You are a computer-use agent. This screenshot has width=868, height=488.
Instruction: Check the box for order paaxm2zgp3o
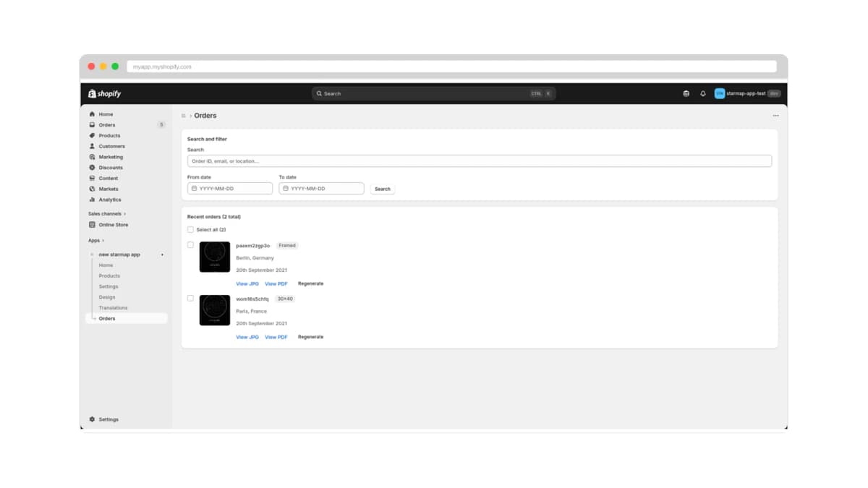191,245
